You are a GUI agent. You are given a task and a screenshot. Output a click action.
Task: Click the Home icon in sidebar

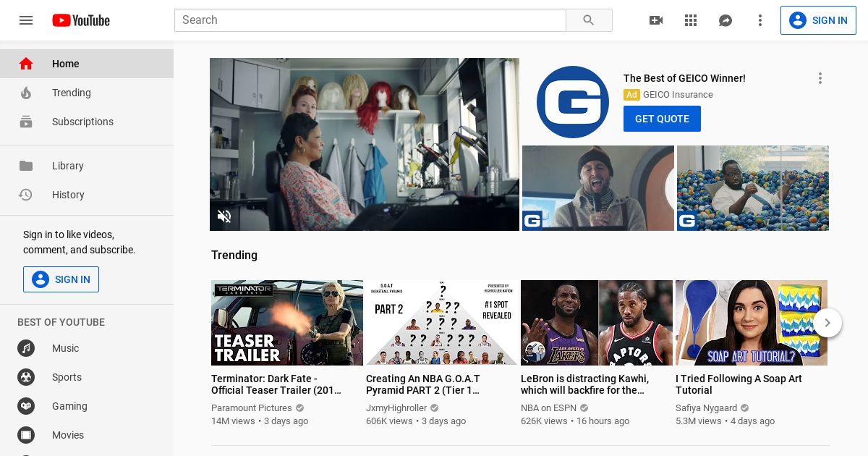coord(26,64)
